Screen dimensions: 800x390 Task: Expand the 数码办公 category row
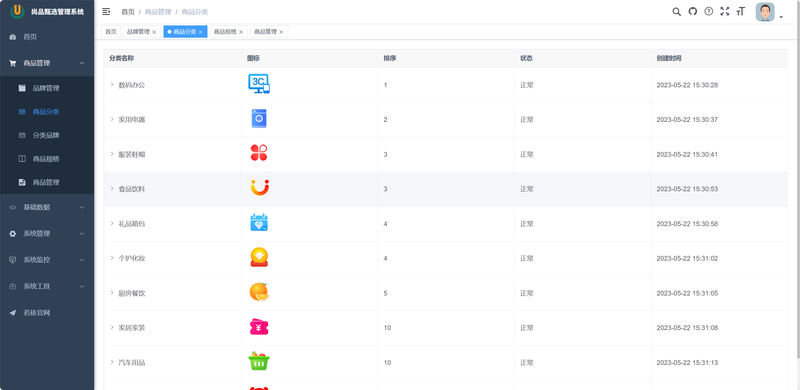[112, 85]
